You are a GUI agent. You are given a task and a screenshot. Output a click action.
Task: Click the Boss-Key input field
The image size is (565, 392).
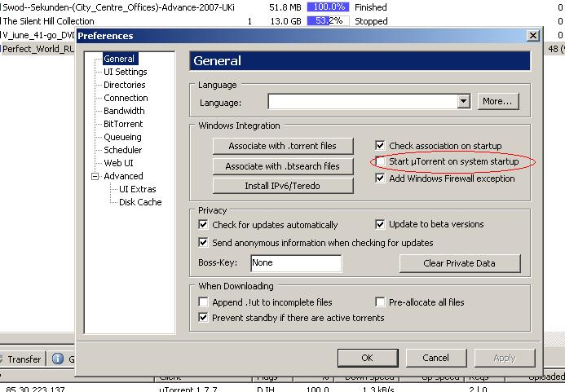296,263
